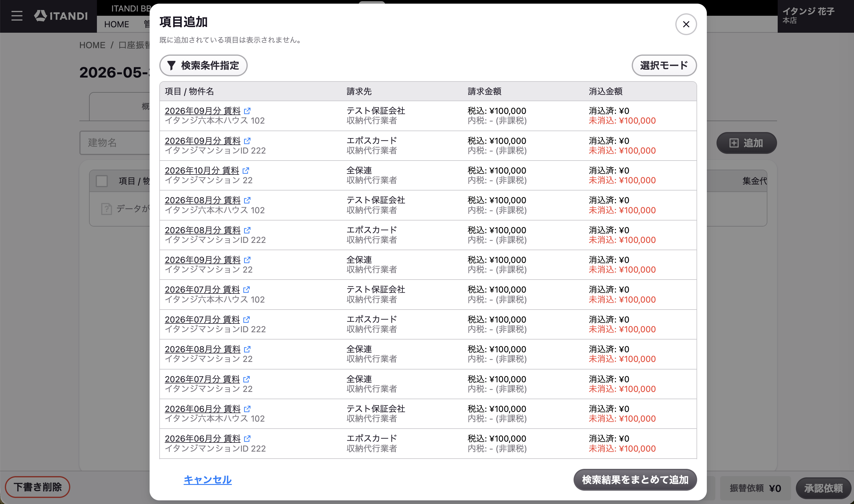Screen dimensions: 854x504
Task: Click the ITANDI logo
Action: point(61,16)
